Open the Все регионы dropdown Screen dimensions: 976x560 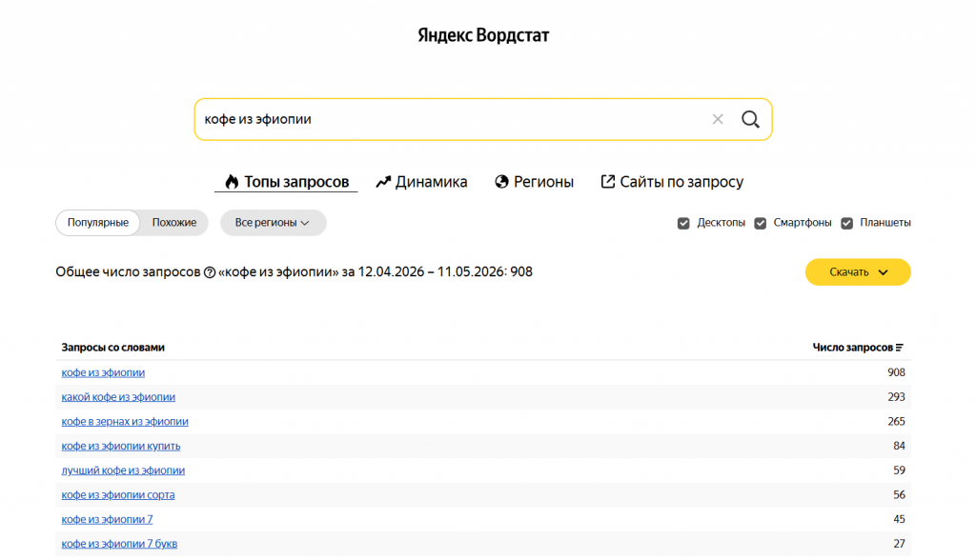click(x=273, y=223)
